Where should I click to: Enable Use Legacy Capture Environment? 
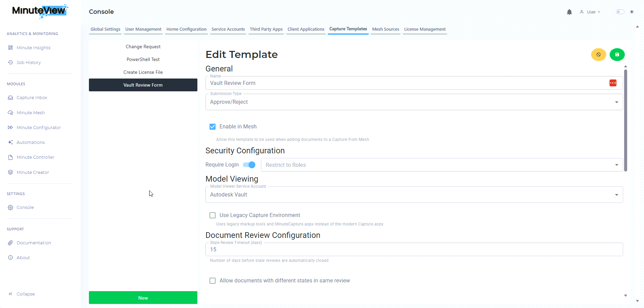tap(213, 215)
